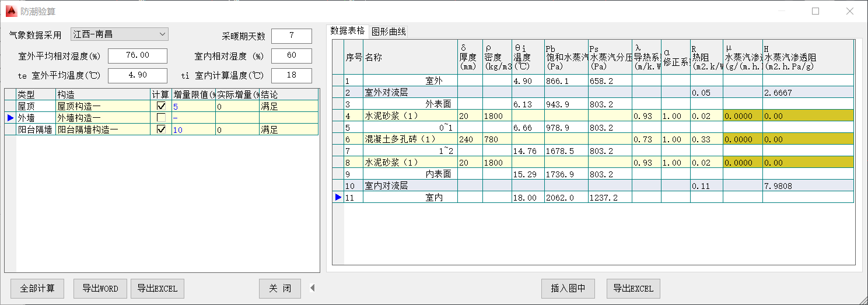The image size is (868, 305).
Task: Edit the te 室外平均温度 field
Action: pos(138,75)
